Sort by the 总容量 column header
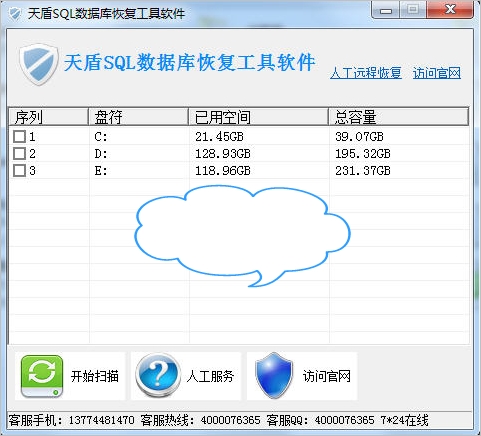This screenshot has height=436, width=481. click(x=399, y=117)
